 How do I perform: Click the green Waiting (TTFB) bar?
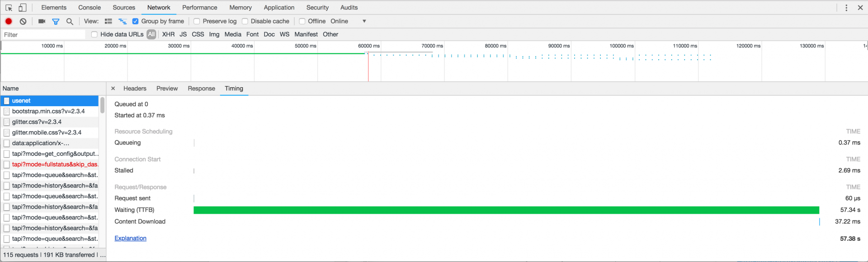506,210
